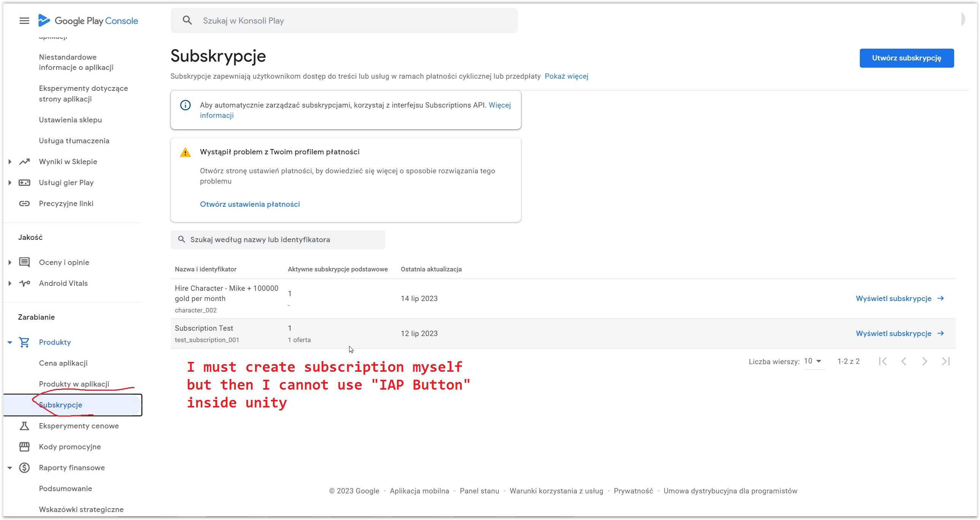Open Otwórz ustawienia płatności link
This screenshot has width=980, height=520.
[x=249, y=204]
